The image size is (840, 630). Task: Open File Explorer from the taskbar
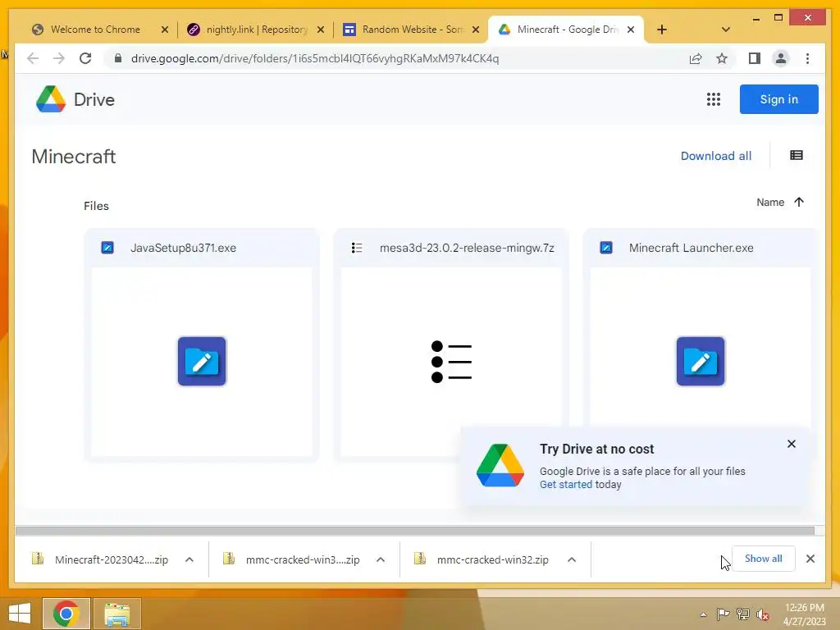[117, 614]
